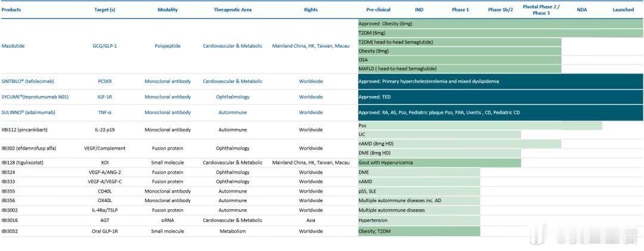Screen dimensions: 644x251
Task: Click the GCG/GLP-1 target cell
Action: tap(105, 46)
